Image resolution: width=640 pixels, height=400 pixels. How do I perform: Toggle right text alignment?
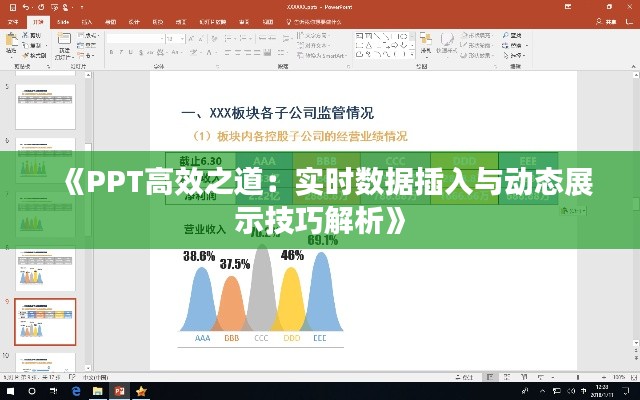[x=247, y=52]
